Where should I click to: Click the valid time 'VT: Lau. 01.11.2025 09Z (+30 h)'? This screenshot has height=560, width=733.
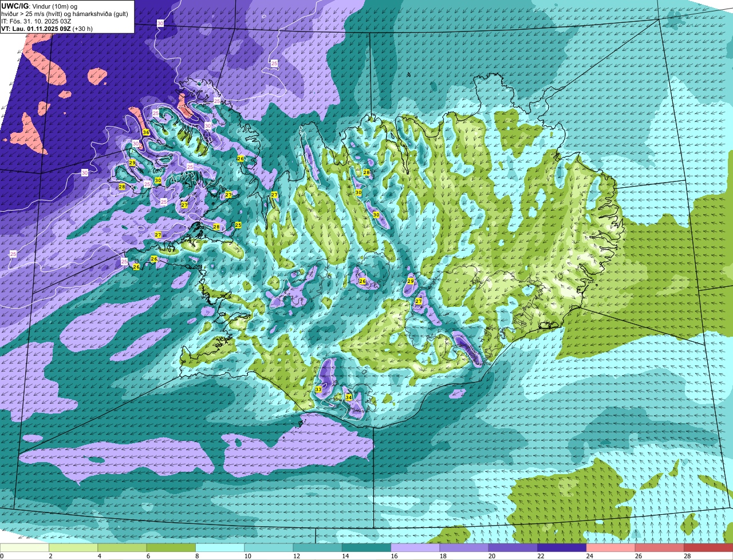click(x=47, y=28)
